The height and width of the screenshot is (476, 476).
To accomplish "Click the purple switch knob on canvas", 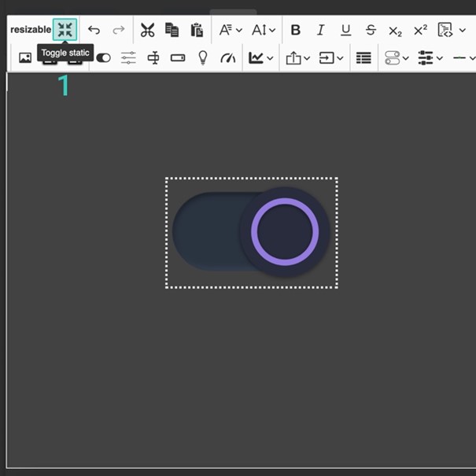I will coord(285,232).
